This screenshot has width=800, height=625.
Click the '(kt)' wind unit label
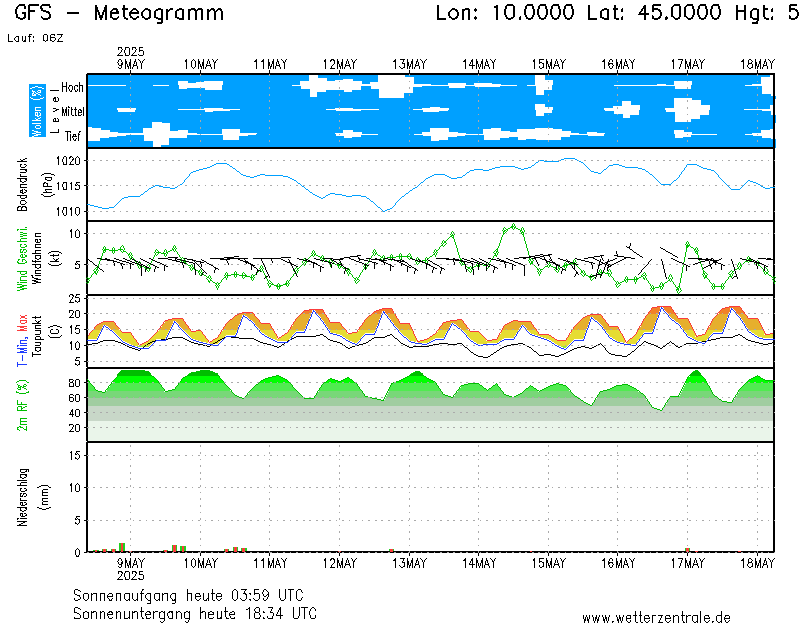coord(55,258)
